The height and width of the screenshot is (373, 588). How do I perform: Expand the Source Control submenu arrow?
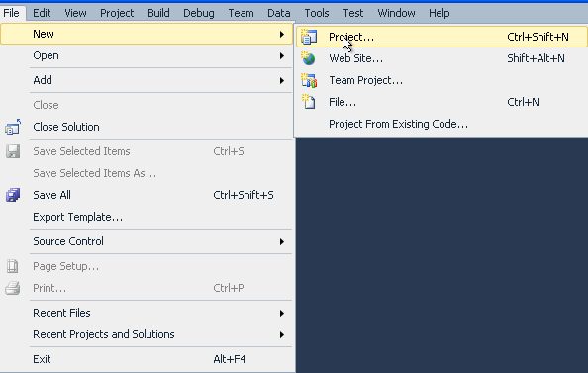pyautogui.click(x=281, y=241)
